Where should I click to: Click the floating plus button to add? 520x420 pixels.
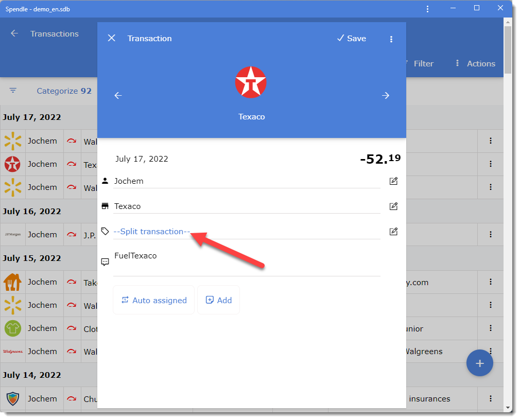click(479, 363)
